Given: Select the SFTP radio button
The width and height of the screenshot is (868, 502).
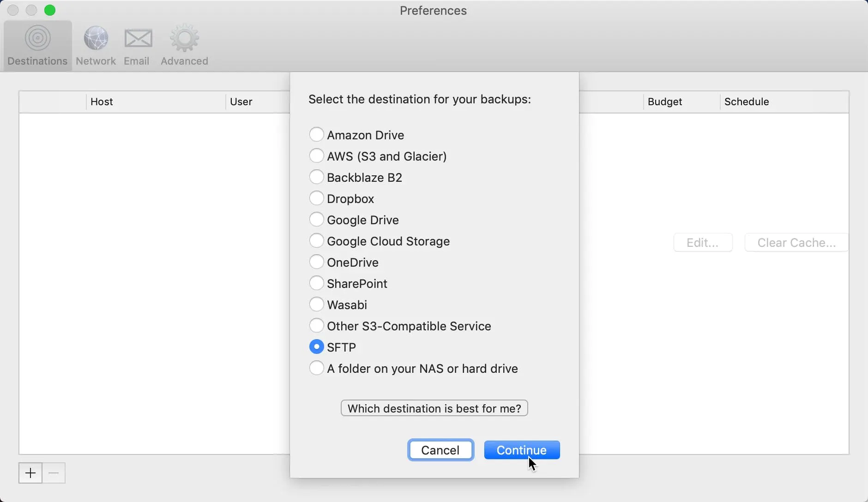Looking at the screenshot, I should 316,347.
